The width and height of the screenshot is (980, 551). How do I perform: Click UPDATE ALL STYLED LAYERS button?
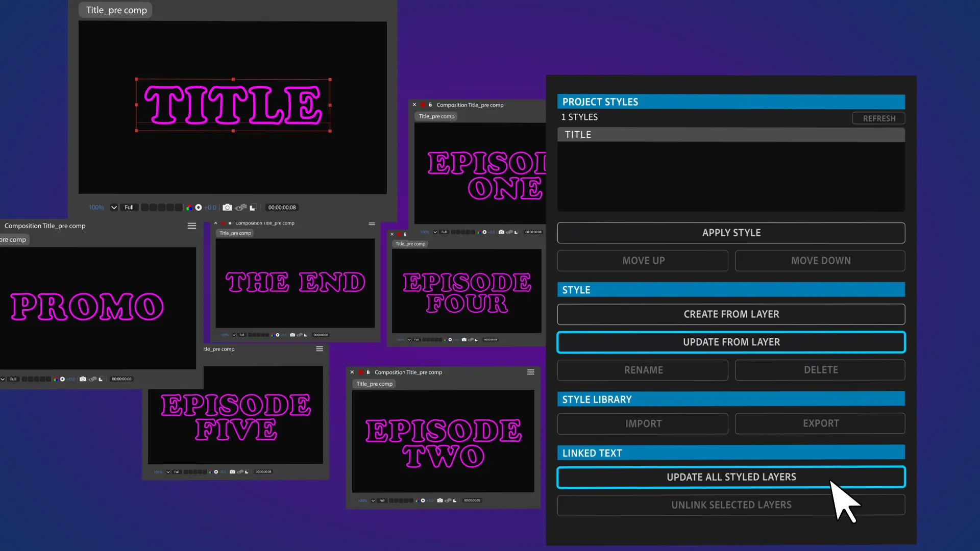(x=731, y=477)
